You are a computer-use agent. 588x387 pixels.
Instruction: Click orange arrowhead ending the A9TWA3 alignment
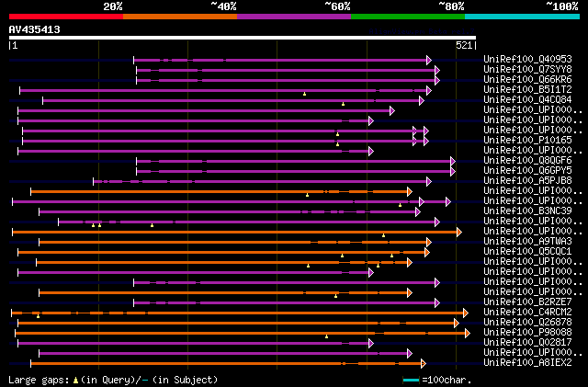tap(429, 242)
